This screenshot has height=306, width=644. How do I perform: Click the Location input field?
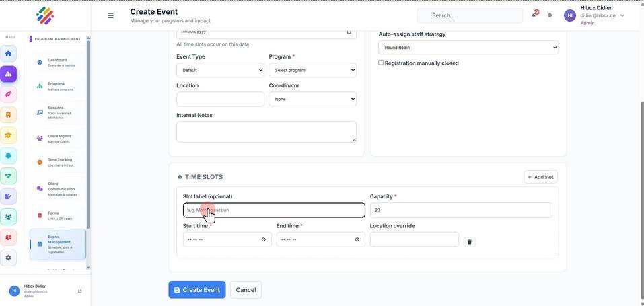[220, 99]
